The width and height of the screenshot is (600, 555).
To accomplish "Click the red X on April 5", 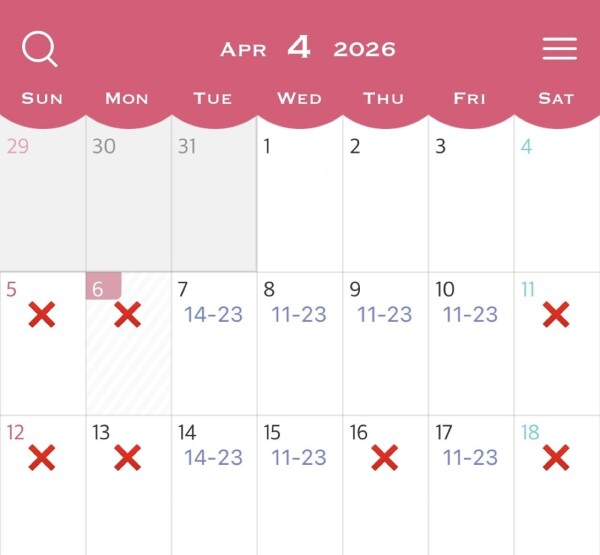I will [41, 315].
